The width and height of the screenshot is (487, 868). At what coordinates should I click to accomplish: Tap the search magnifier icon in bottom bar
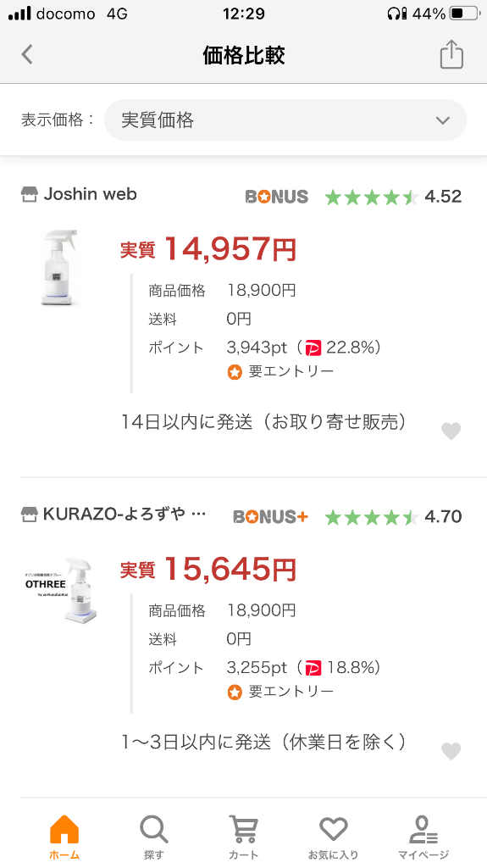(153, 829)
